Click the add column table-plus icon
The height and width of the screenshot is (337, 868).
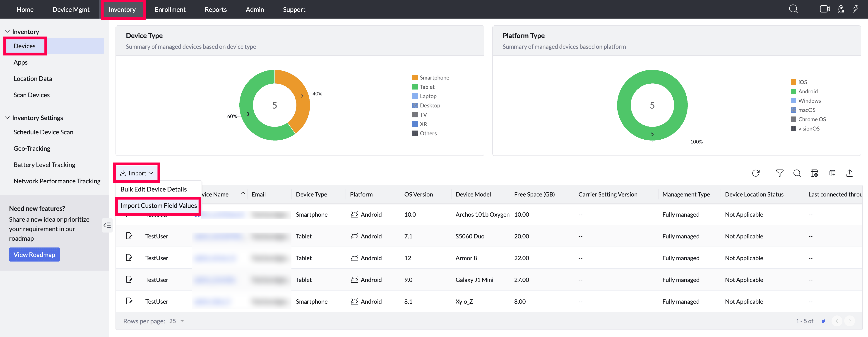(x=832, y=173)
